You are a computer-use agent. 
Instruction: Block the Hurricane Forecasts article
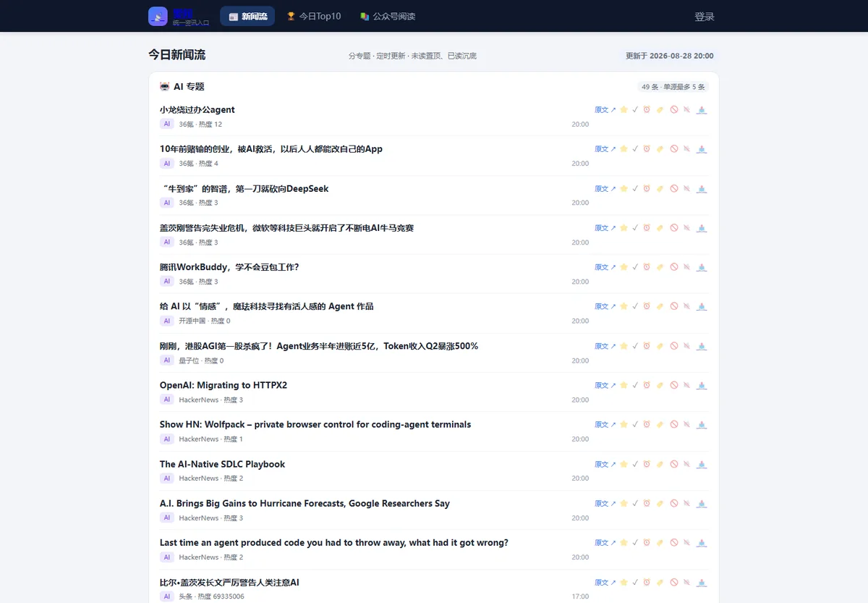[x=673, y=503]
